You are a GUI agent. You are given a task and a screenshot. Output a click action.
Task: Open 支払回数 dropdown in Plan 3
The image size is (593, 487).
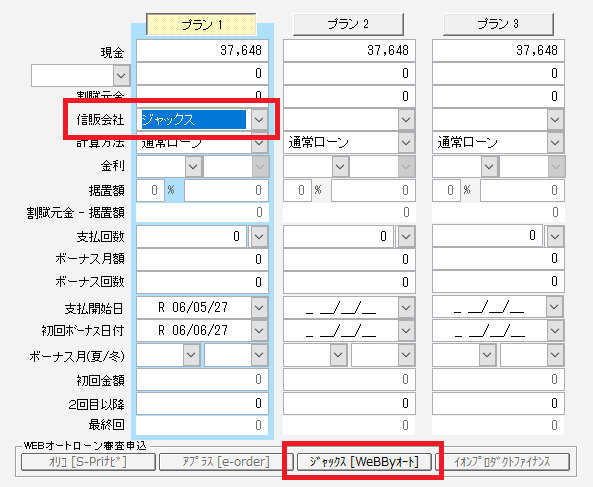pyautogui.click(x=555, y=237)
